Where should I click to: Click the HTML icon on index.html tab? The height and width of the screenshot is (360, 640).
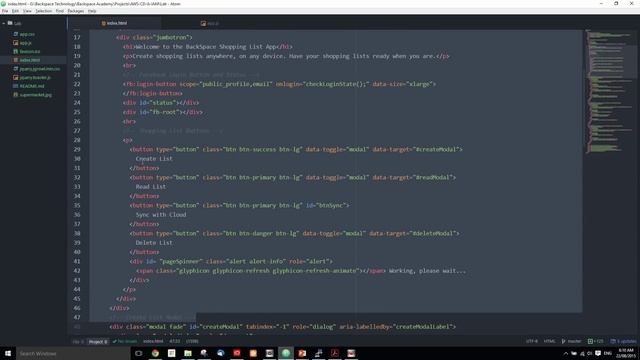pyautogui.click(x=104, y=23)
